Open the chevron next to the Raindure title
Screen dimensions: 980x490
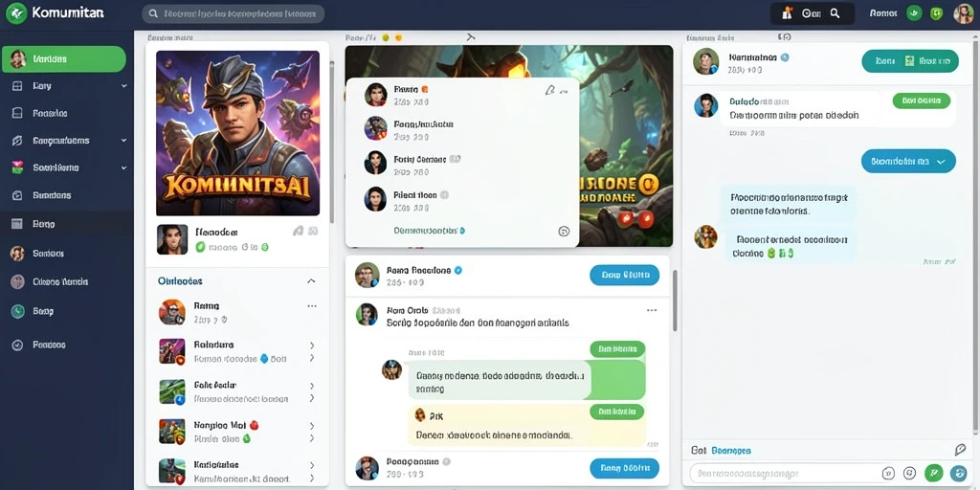coord(312,345)
